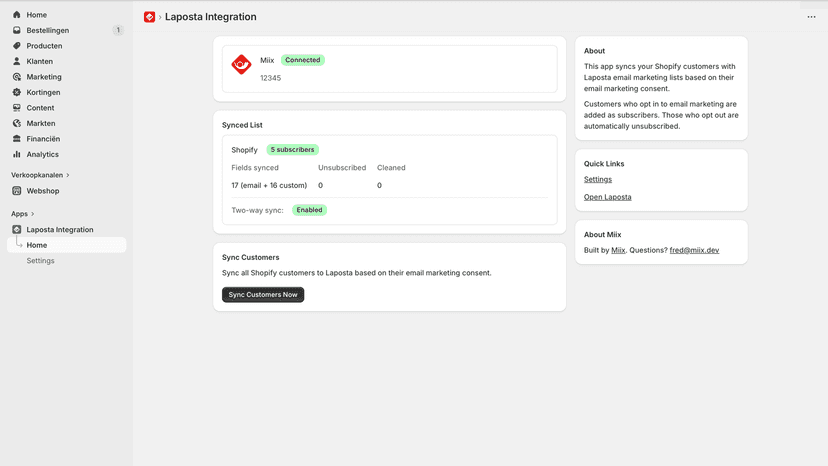Open Settings under Laposta Integration
This screenshot has width=828, height=466.
40,260
